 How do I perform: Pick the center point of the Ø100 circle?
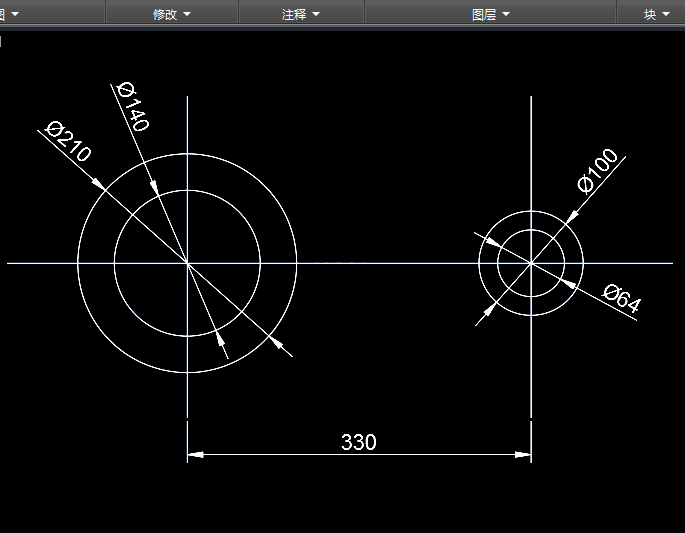click(x=531, y=263)
